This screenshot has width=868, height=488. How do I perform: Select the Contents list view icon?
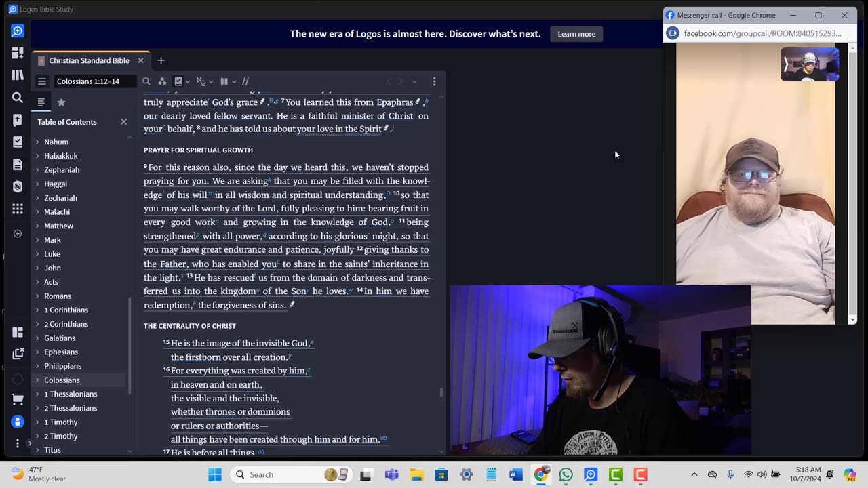pos(41,102)
